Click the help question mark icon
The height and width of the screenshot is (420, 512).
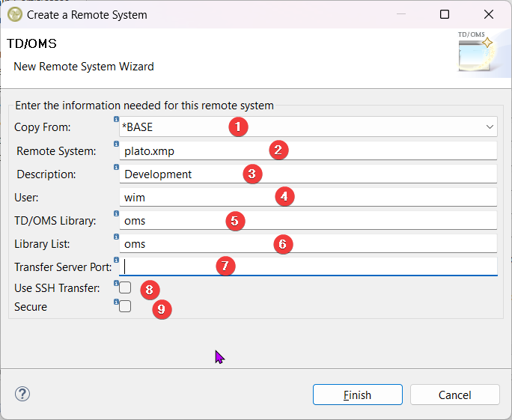tap(22, 394)
